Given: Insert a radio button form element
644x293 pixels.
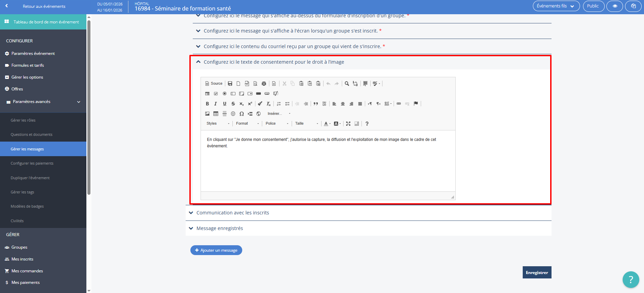Looking at the screenshot, I should click(x=224, y=93).
